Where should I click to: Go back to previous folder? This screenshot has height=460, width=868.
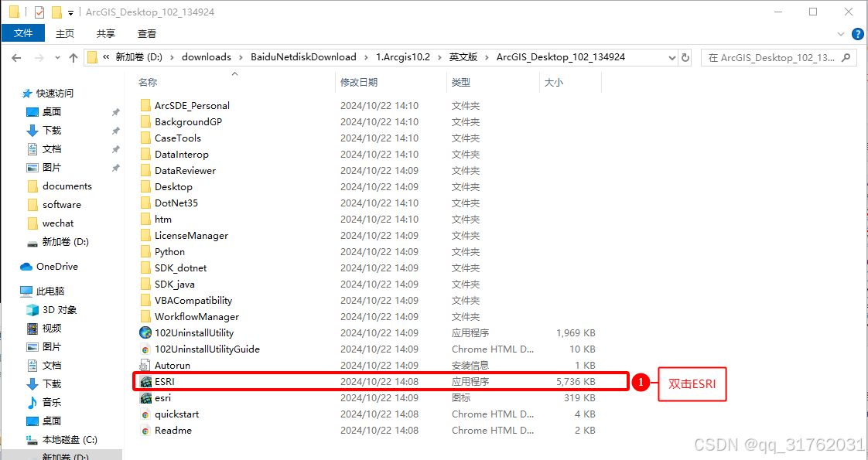coord(16,57)
